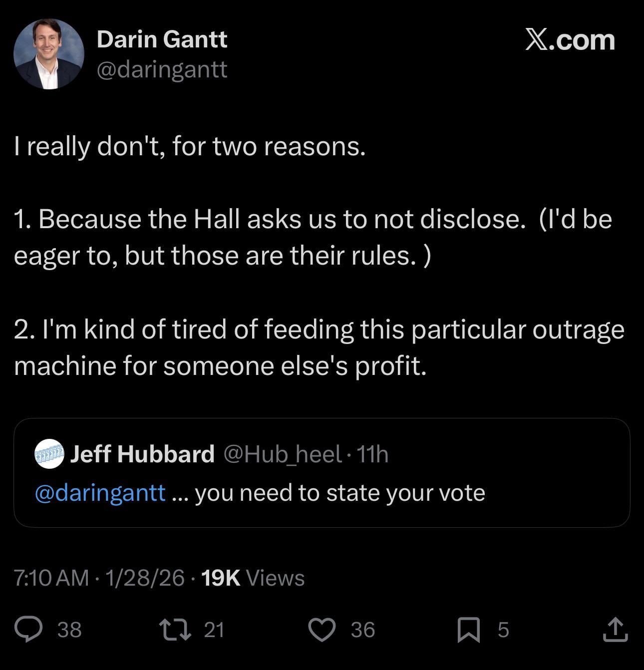This screenshot has height=670, width=644.
Task: Open the @daringantt mention in the quoted tweet
Action: [100, 493]
